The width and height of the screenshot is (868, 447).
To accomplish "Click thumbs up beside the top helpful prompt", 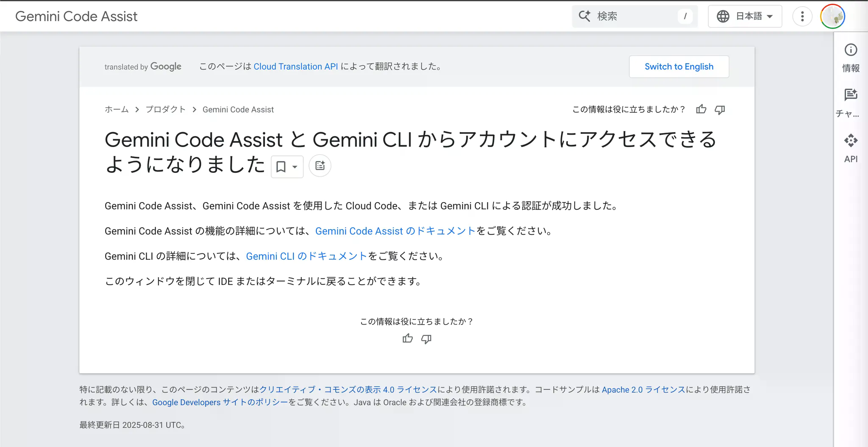I will point(701,109).
